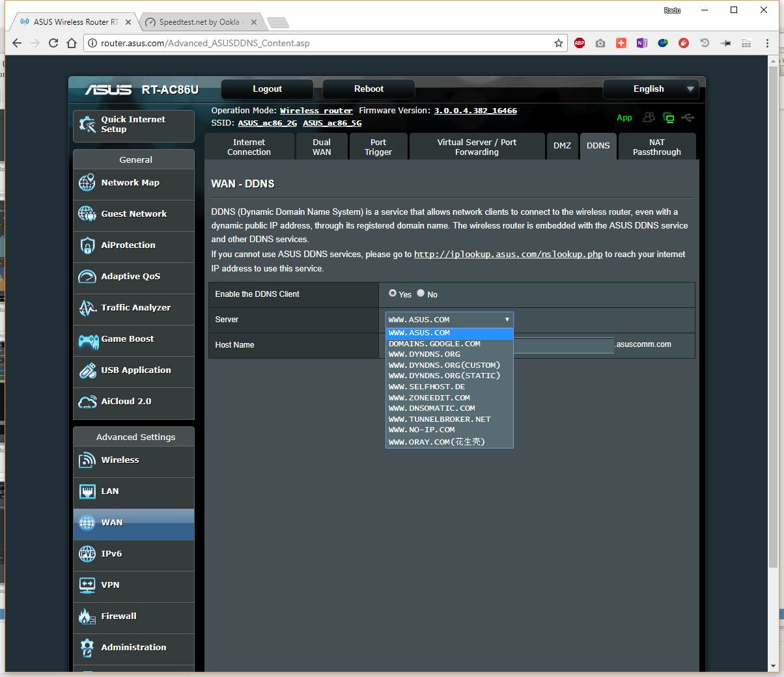
Task: Click the Traffic Analyzer icon
Action: click(x=87, y=308)
